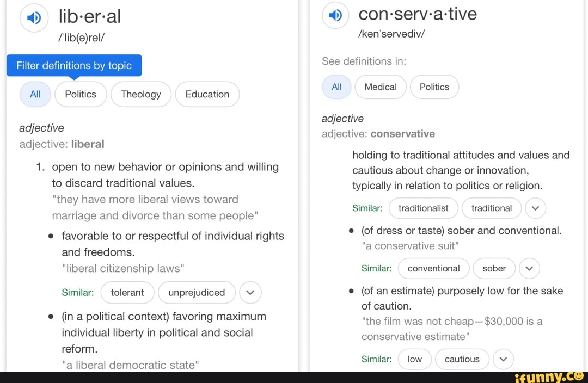
Task: Choose the Education topic filter
Action: point(207,94)
